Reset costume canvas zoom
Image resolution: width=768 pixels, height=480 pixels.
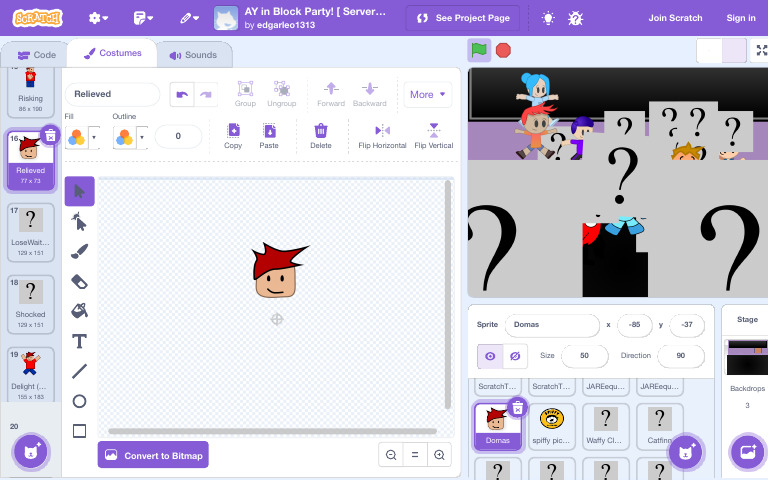415,456
